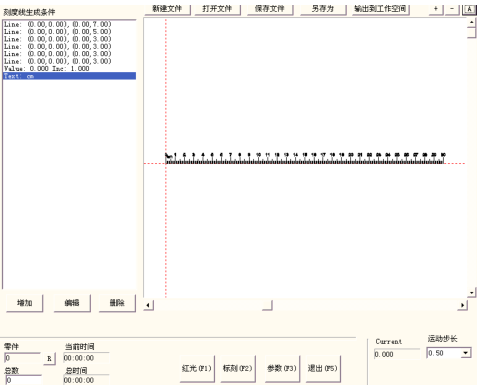Open the 运动步长 dropdown showing 0.50
479x391 pixels.
click(466, 353)
